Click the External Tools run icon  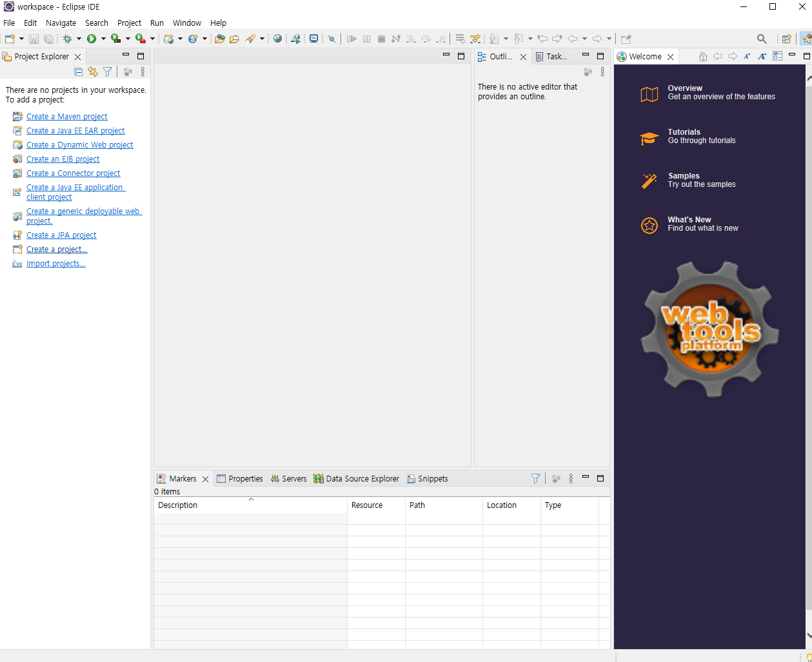point(140,39)
